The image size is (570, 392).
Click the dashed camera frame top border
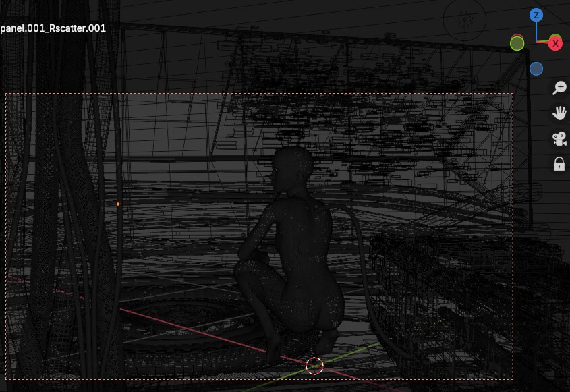(259, 94)
